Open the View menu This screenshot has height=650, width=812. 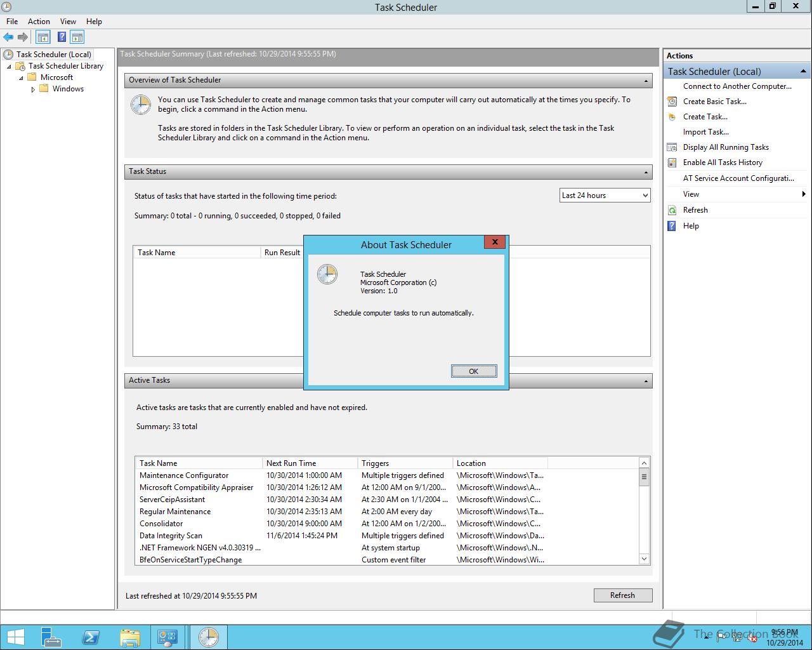click(68, 22)
